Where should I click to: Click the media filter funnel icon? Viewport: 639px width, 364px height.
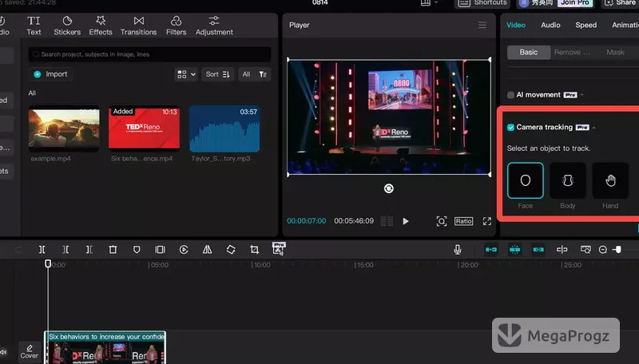263,74
